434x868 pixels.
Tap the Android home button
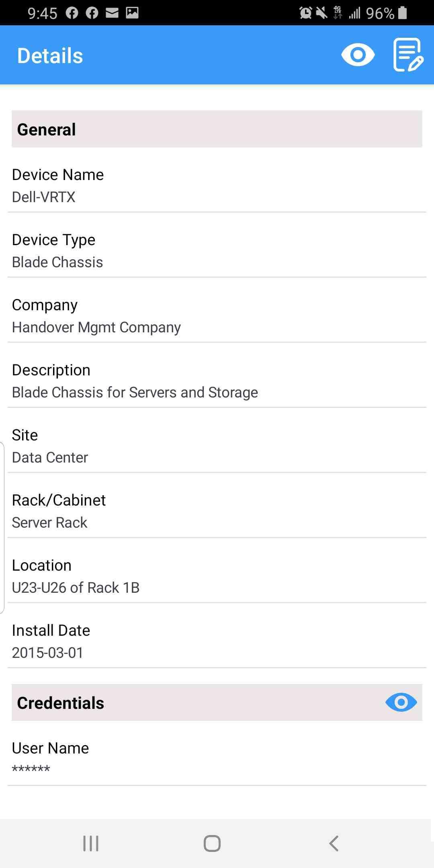[x=212, y=843]
